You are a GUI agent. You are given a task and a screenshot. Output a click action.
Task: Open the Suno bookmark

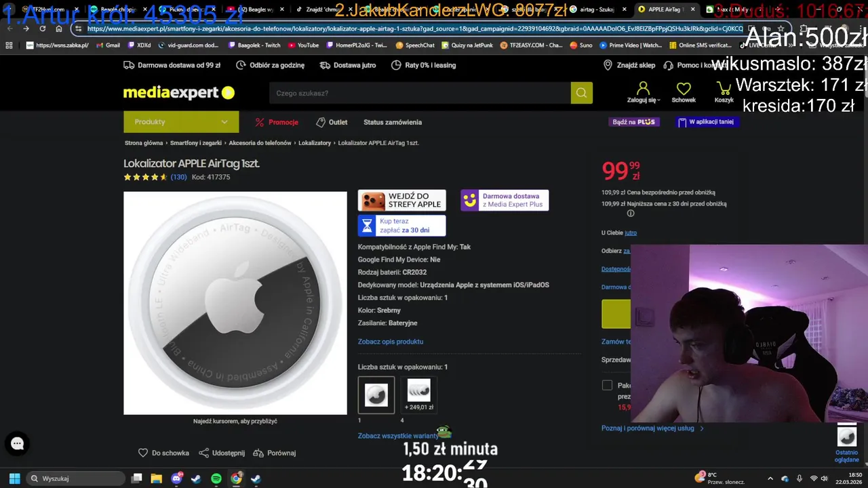tap(581, 45)
